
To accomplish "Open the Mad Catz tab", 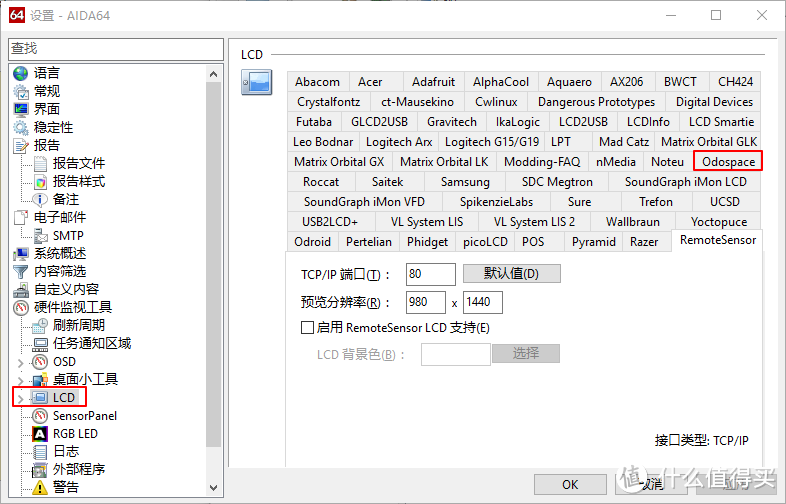I will [x=624, y=142].
